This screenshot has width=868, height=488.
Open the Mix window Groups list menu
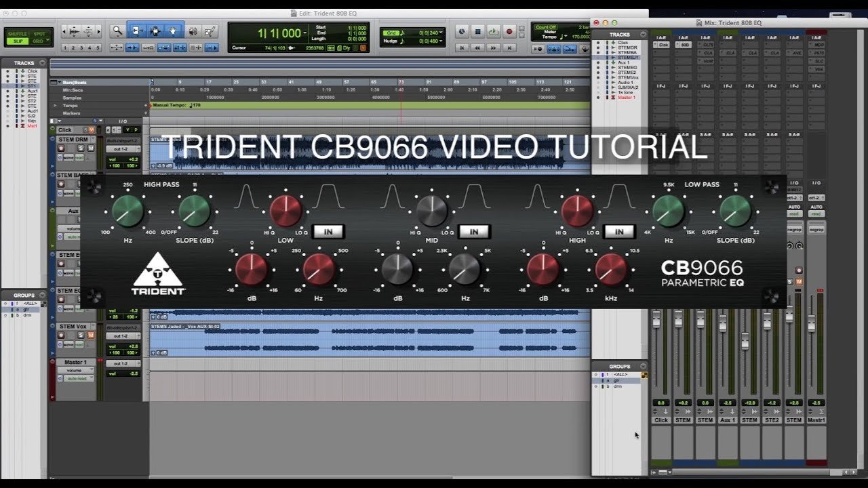(x=644, y=366)
